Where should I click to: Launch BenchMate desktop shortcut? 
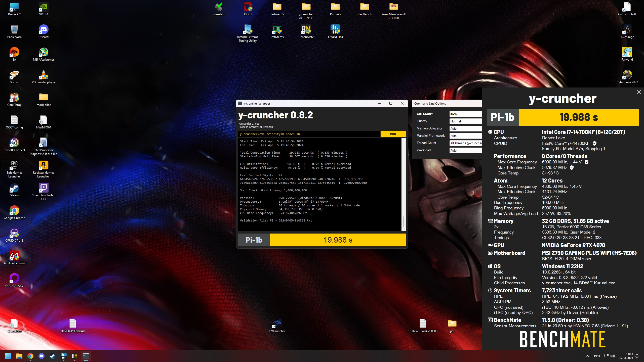click(x=306, y=32)
